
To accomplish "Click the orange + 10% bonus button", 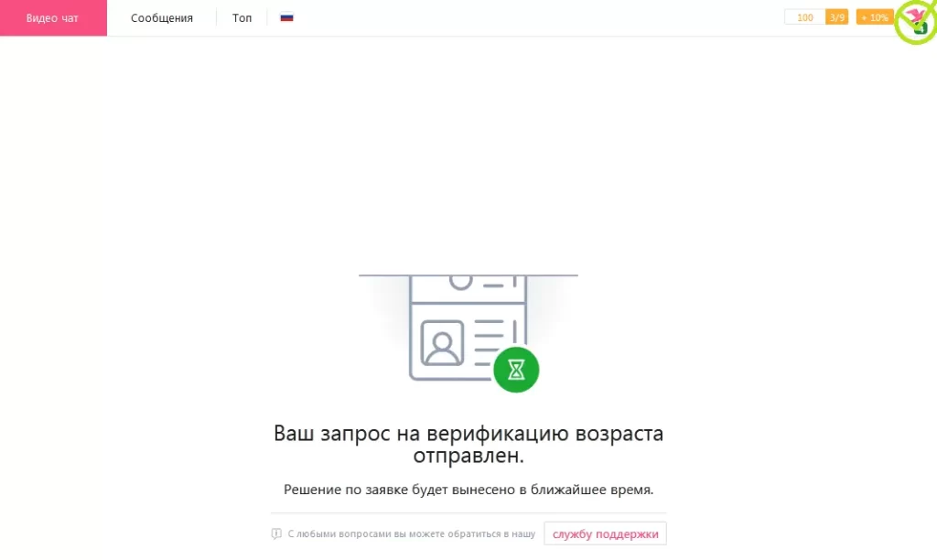I will (x=875, y=17).
